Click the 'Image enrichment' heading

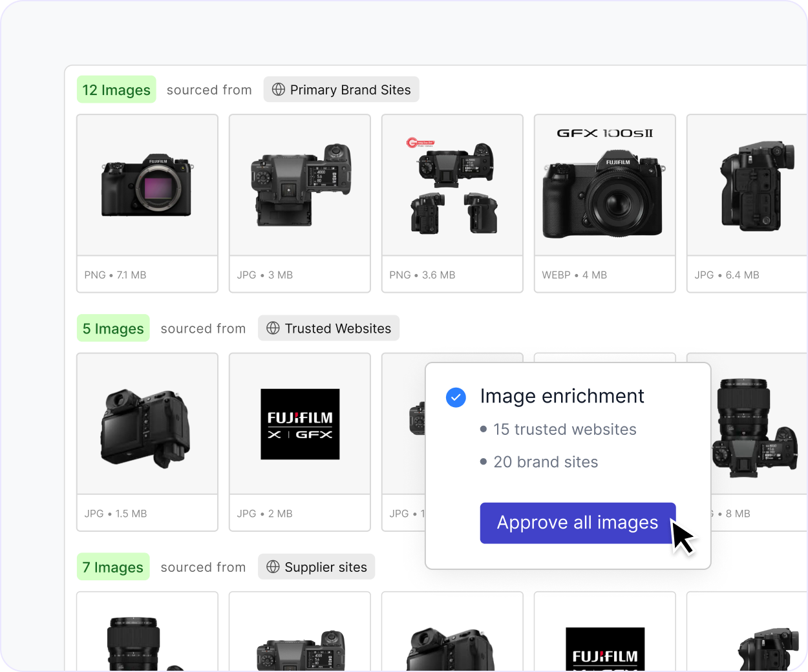point(562,396)
